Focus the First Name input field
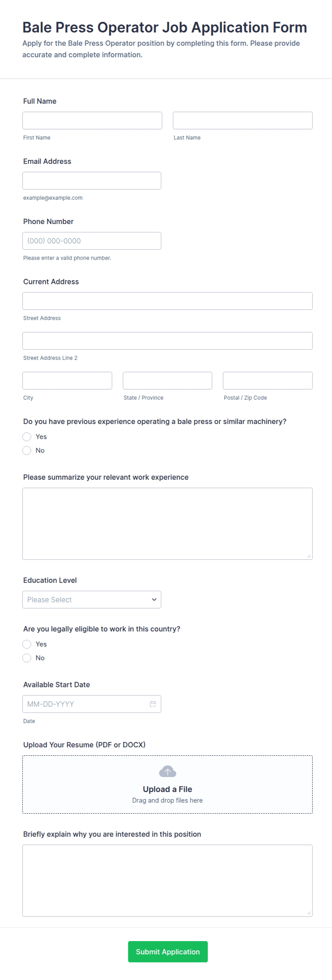Screen dimensions: 332x980 tap(92, 120)
